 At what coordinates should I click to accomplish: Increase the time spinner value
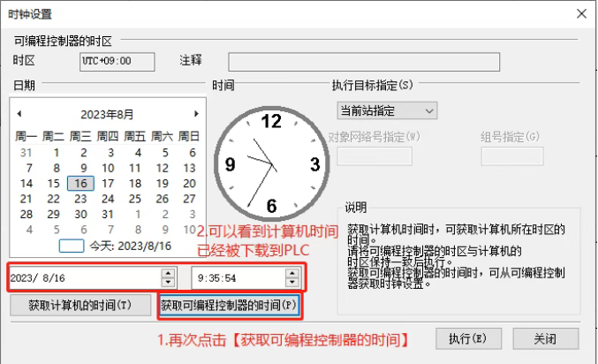[x=292, y=273]
